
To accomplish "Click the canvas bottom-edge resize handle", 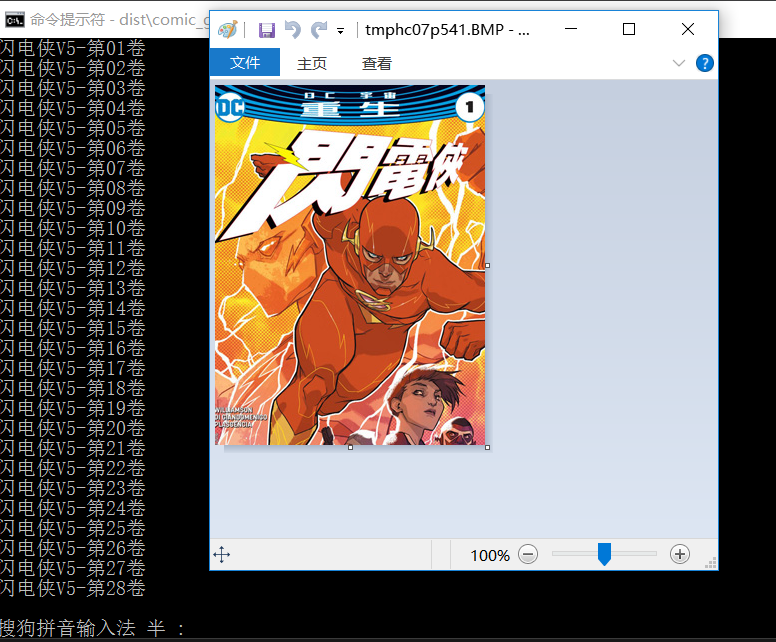I will (350, 447).
